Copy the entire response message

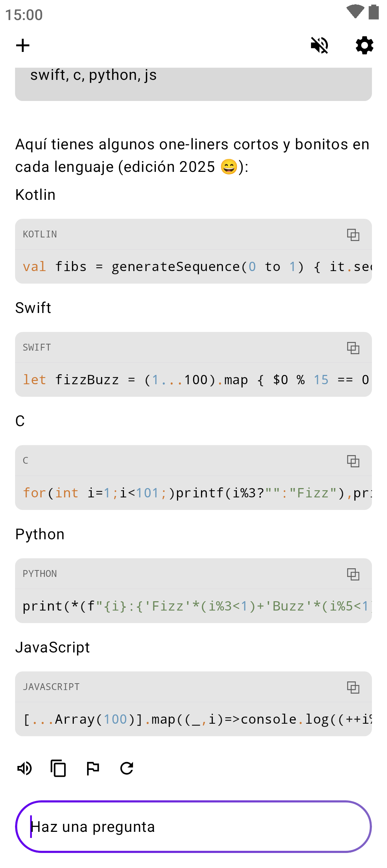58,768
